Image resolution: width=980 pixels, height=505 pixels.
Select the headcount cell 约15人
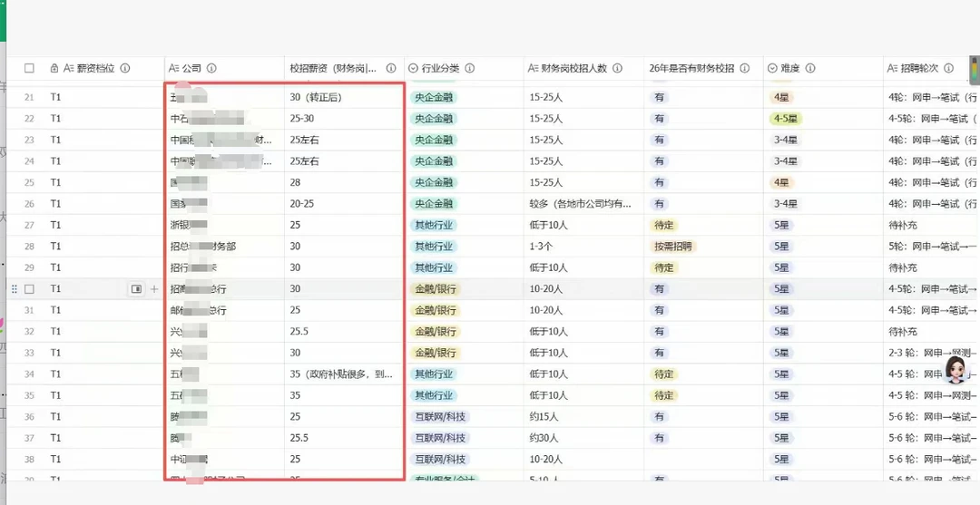(583, 416)
